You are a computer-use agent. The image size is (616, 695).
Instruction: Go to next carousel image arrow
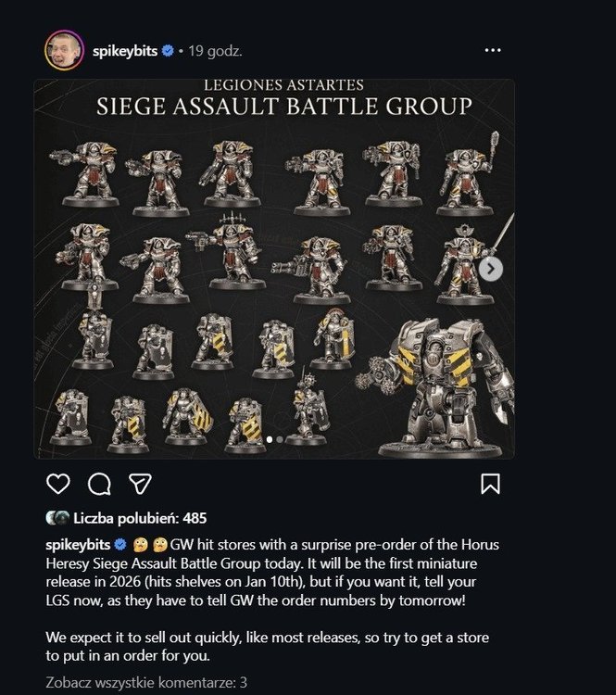[491, 269]
